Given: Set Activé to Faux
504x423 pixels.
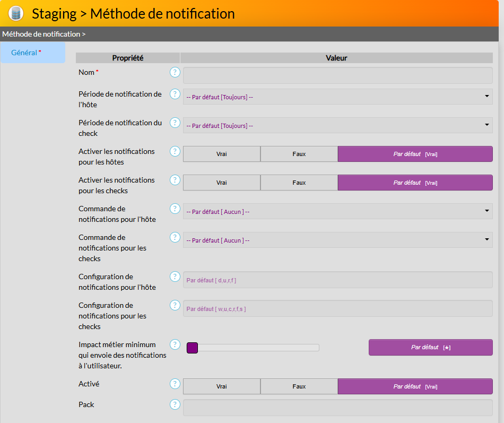Looking at the screenshot, I should point(299,386).
